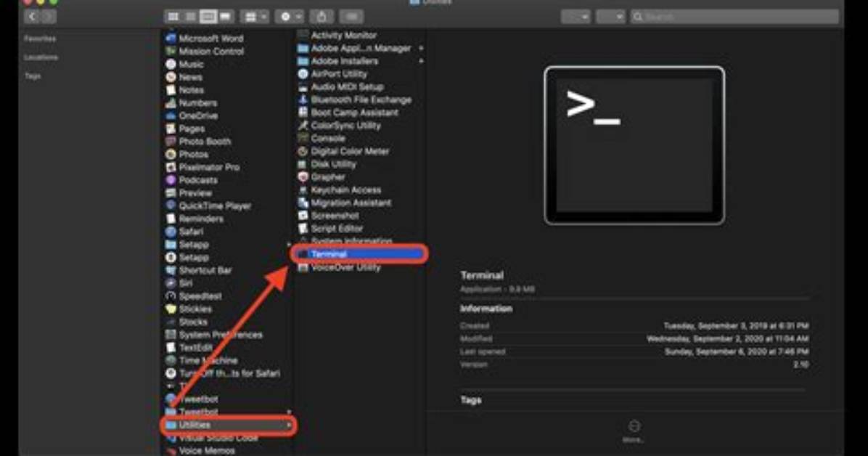The image size is (868, 456).
Task: Expand Adobe Application Manager folder arrow
Action: tap(421, 48)
